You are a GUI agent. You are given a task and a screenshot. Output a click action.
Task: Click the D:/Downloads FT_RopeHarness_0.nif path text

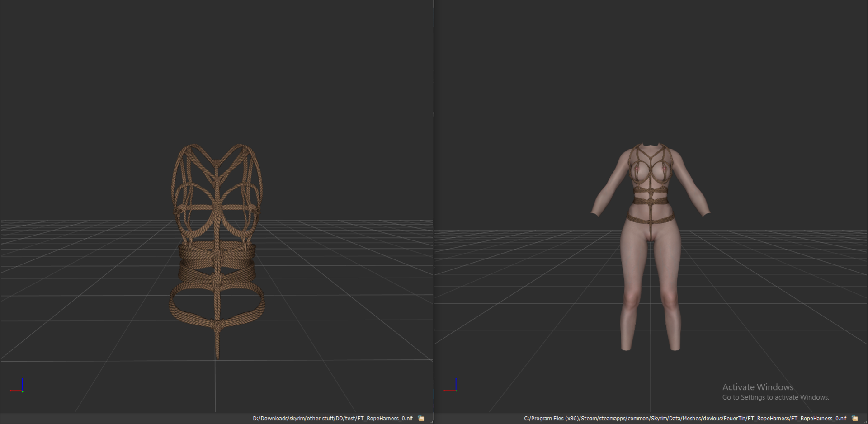pyautogui.click(x=333, y=419)
